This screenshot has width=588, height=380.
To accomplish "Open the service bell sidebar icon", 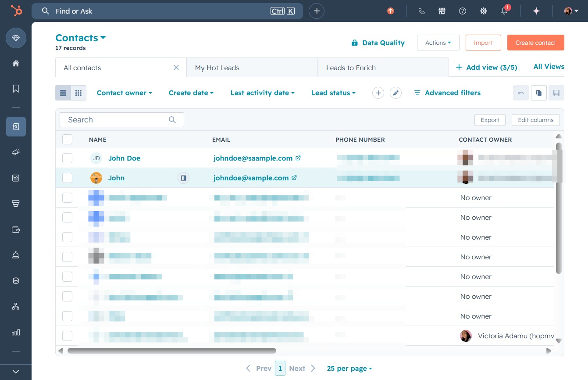I will click(x=16, y=255).
